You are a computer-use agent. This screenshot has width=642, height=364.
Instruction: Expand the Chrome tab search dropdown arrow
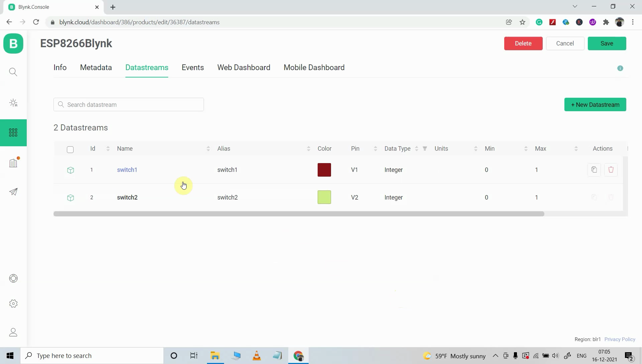pyautogui.click(x=575, y=6)
